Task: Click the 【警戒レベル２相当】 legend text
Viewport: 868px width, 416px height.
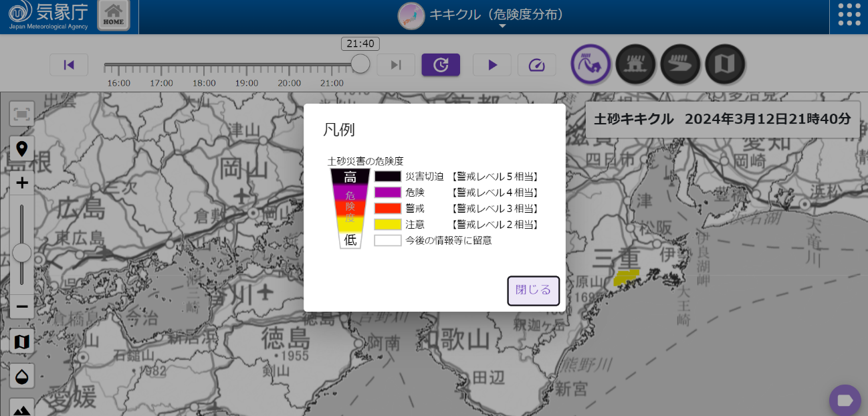Action: [x=494, y=225]
